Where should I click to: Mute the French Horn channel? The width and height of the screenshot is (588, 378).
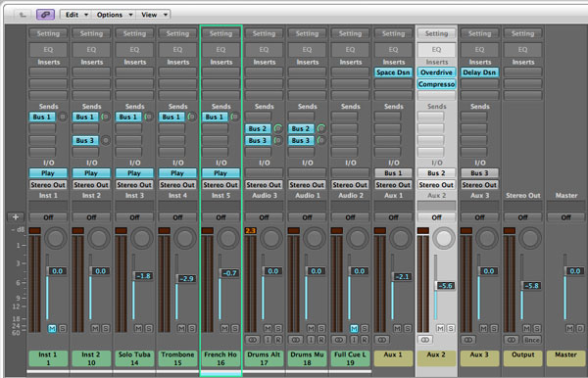point(224,329)
